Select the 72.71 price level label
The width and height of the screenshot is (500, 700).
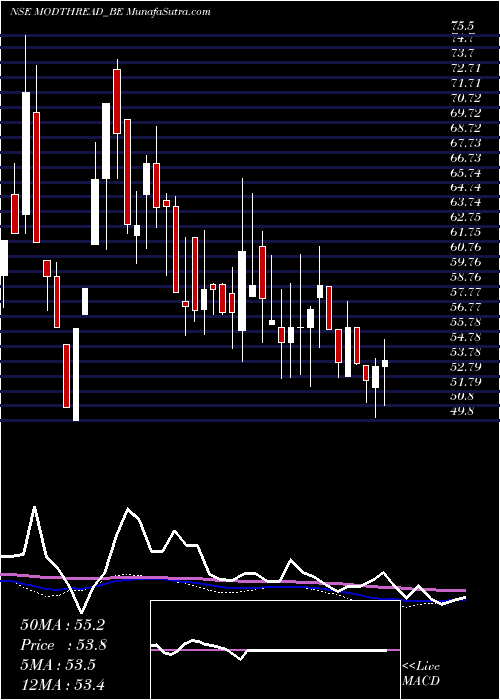[465, 68]
